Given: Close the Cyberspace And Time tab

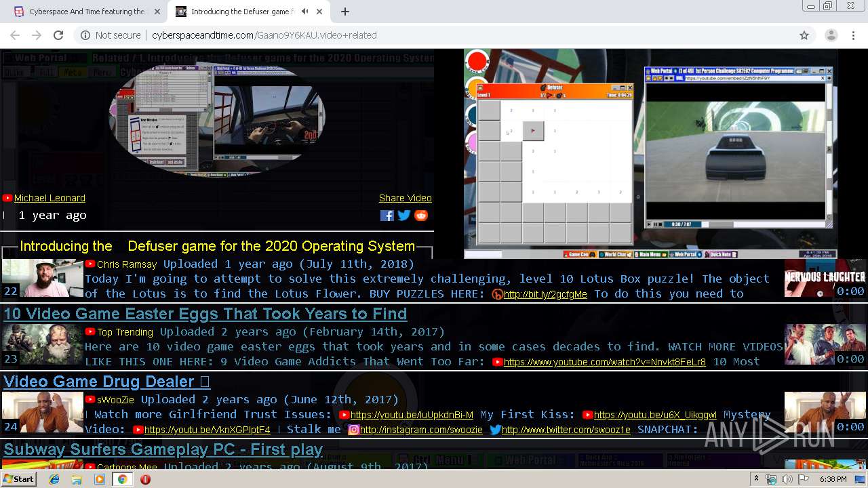Looking at the screenshot, I should pyautogui.click(x=157, y=12).
